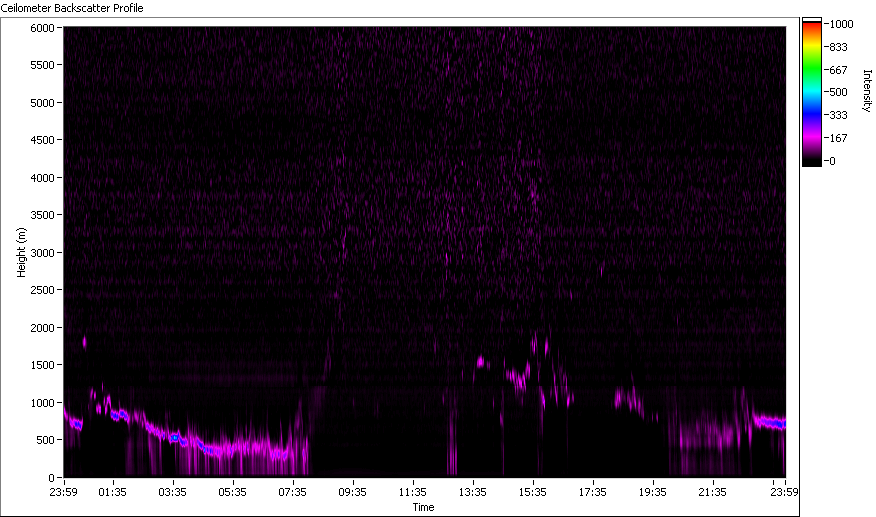Image resolution: width=876 pixels, height=517 pixels.
Task: Click the 3500 height axis tick label
Action: click(x=42, y=215)
